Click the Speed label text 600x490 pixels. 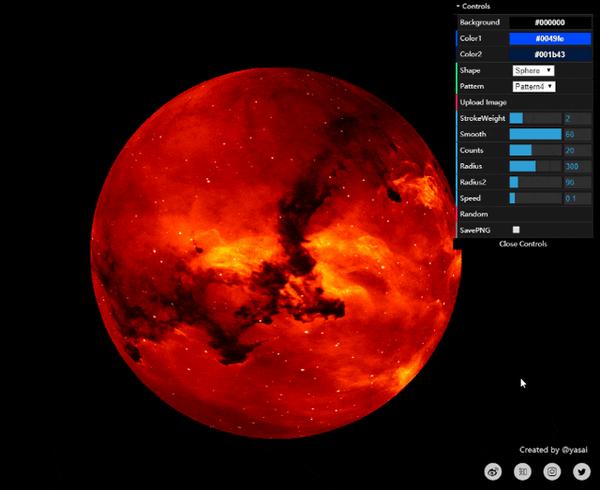tap(470, 198)
